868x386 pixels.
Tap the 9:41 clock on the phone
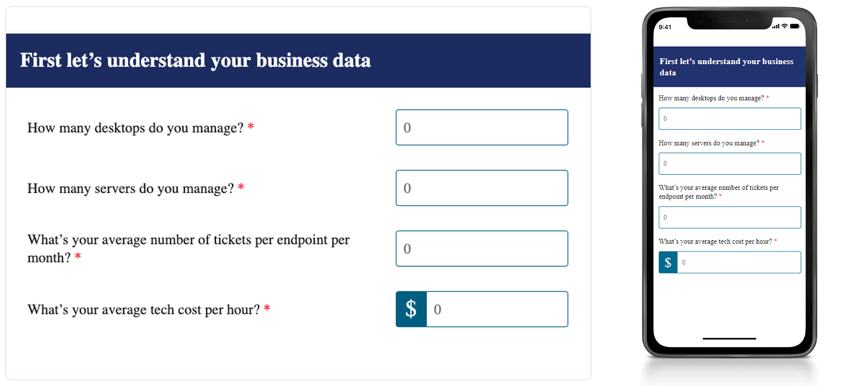click(x=665, y=27)
